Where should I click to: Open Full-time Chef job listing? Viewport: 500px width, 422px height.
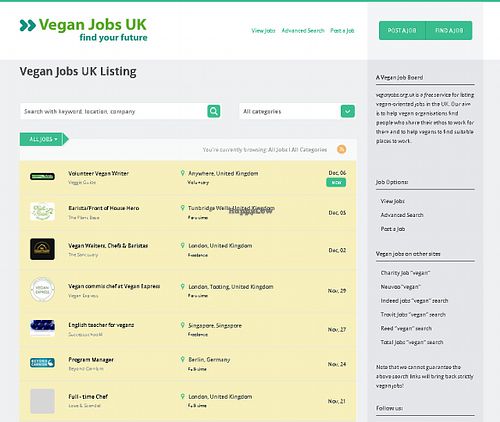[x=88, y=397]
